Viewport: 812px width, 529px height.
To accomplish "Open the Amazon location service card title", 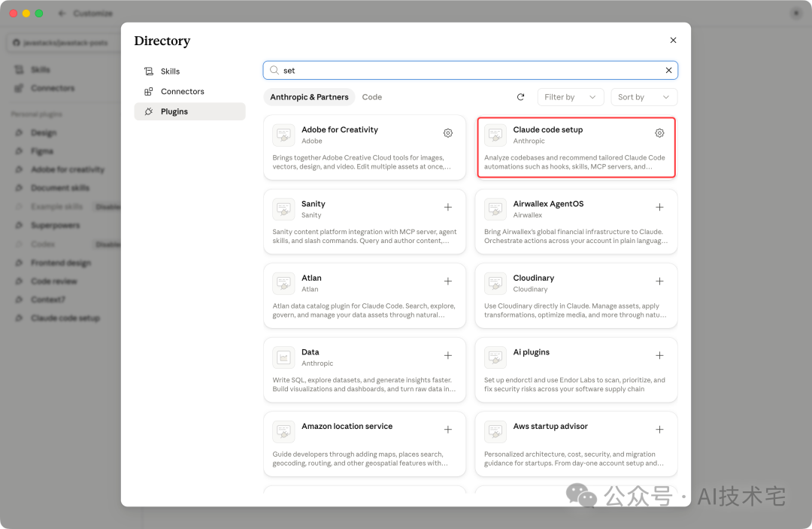I will 347,426.
